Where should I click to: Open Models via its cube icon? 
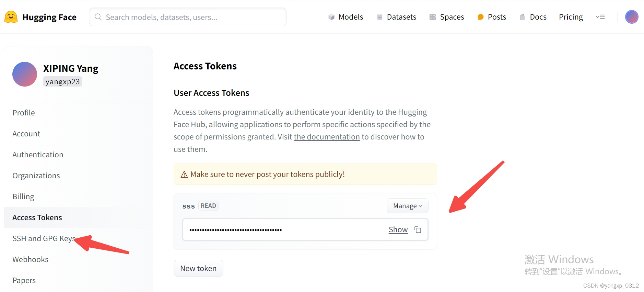(x=331, y=17)
